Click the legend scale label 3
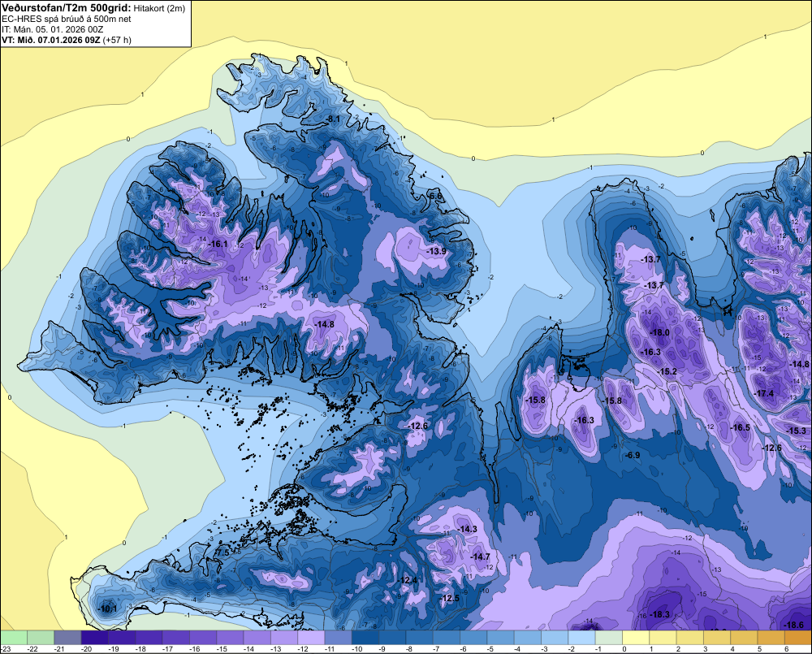Viewport: 812px width, 654px height. 706,649
